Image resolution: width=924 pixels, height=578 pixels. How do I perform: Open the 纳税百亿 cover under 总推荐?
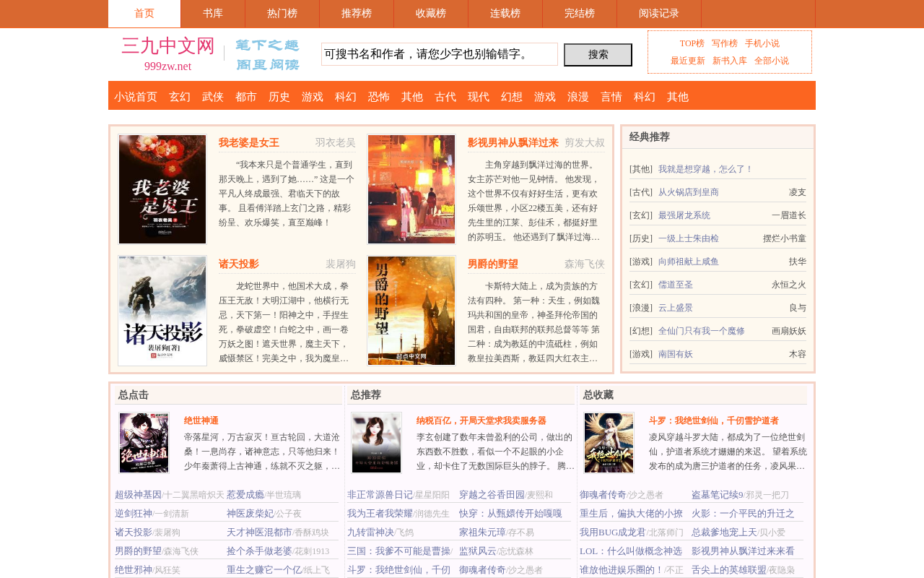coord(376,443)
